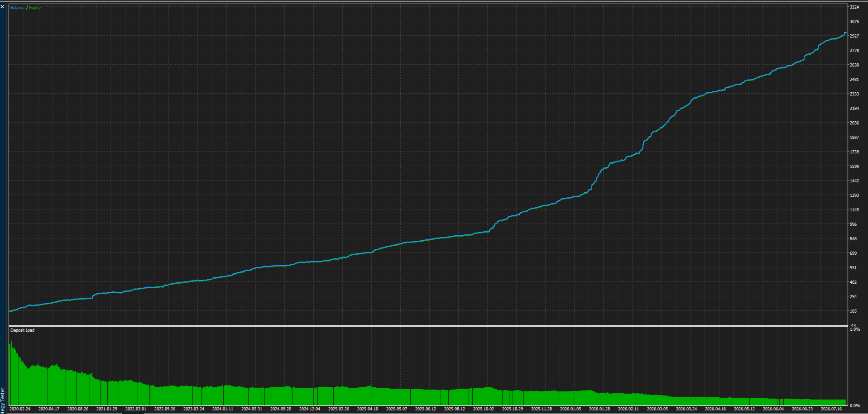This screenshot has width=868, height=414.
Task: Click the 2036 axis value
Action: point(854,123)
